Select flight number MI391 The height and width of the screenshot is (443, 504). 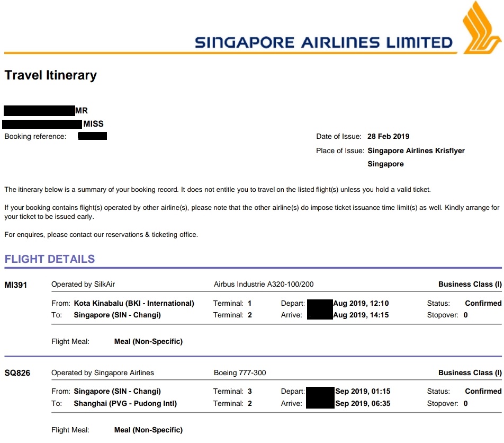16,285
